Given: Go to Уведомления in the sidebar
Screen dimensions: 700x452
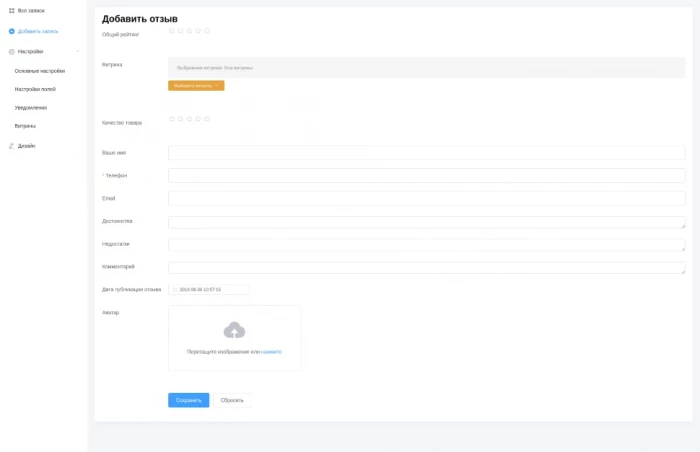Looking at the screenshot, I should point(30,107).
